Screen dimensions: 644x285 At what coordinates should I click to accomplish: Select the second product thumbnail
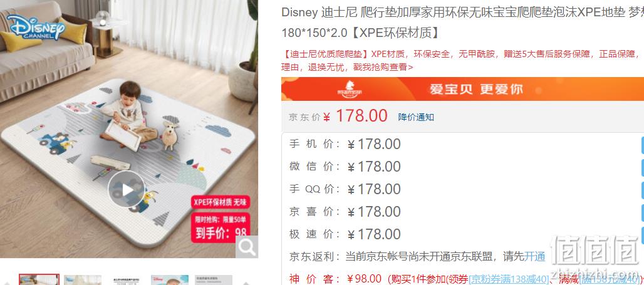coord(83,280)
